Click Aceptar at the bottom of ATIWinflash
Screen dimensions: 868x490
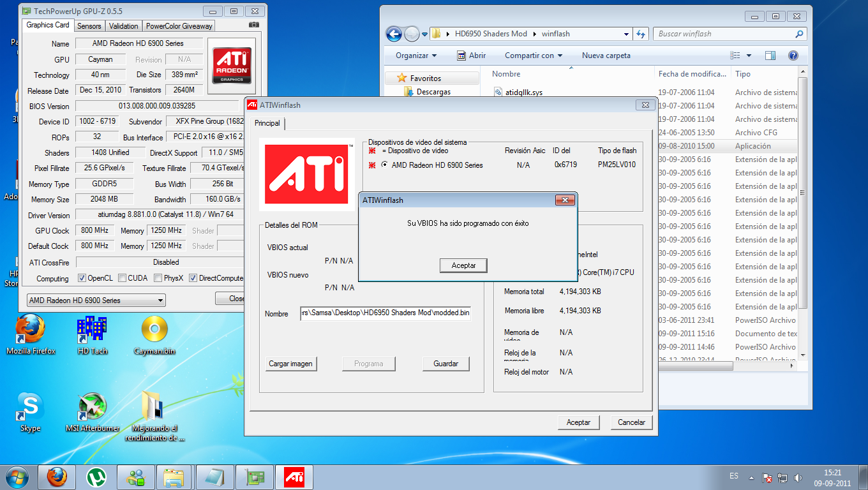(579, 422)
